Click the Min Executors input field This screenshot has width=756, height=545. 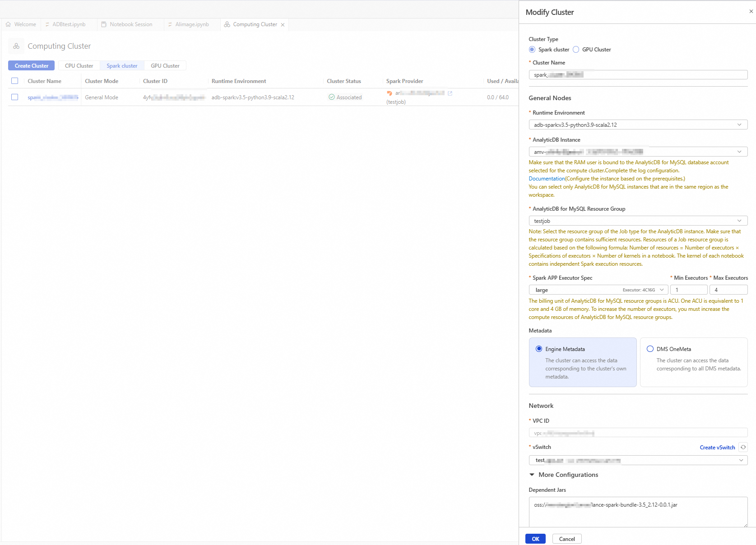[x=689, y=290]
